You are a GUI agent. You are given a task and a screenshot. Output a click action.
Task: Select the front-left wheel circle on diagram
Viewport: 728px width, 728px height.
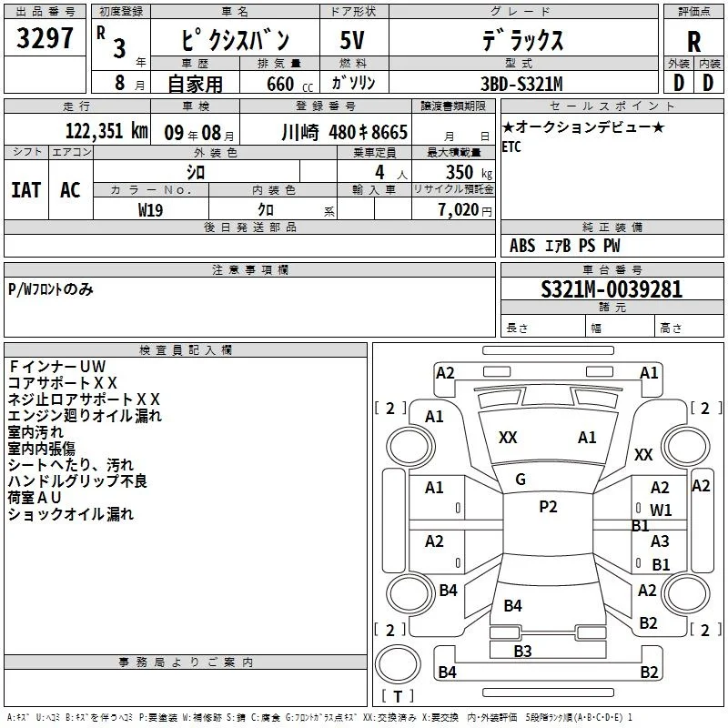tap(410, 447)
